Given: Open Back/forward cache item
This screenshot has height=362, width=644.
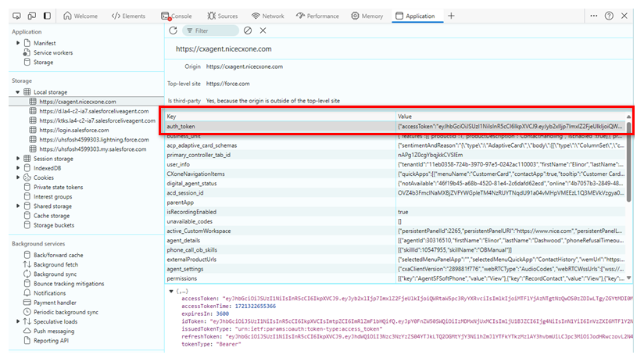Looking at the screenshot, I should coord(58,255).
